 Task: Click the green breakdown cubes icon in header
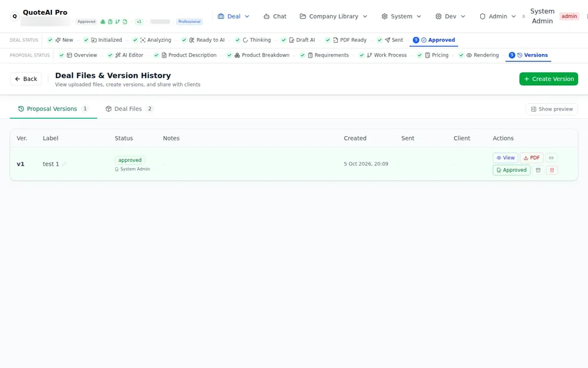[103, 22]
